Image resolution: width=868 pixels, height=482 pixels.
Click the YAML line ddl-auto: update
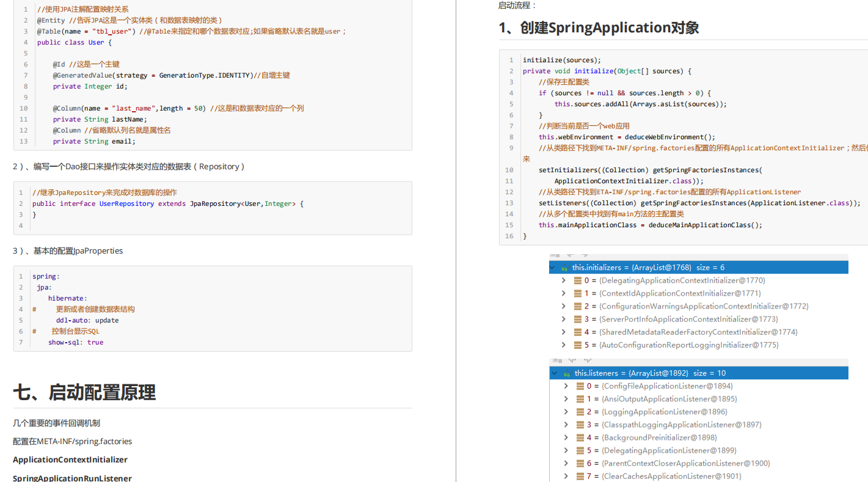coord(87,320)
